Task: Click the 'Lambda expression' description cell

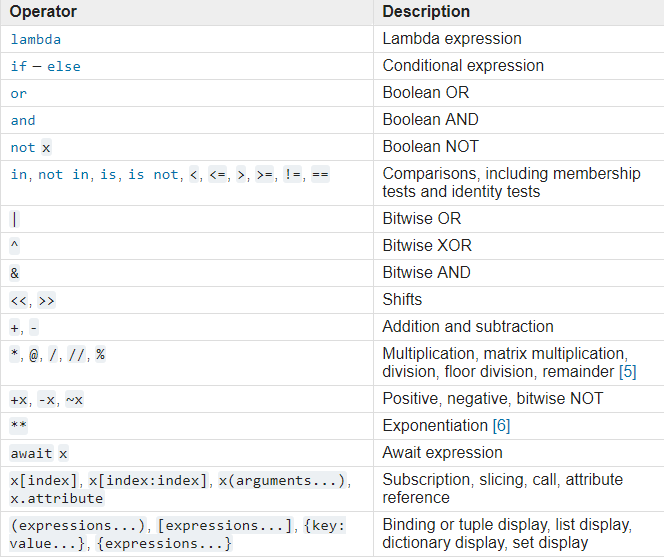Action: 452,39
